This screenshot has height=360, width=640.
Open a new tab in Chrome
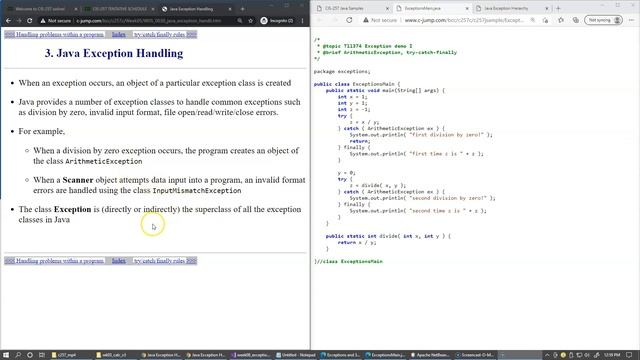click(x=242, y=9)
